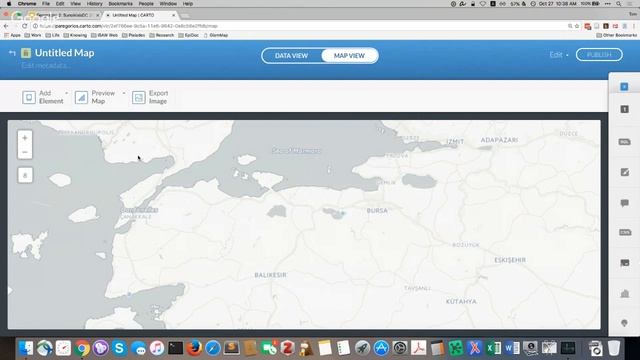Click the BURSA label on the map

point(377,211)
